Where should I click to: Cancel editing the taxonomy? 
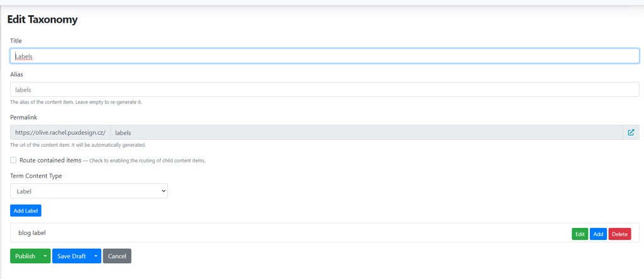pyautogui.click(x=117, y=256)
